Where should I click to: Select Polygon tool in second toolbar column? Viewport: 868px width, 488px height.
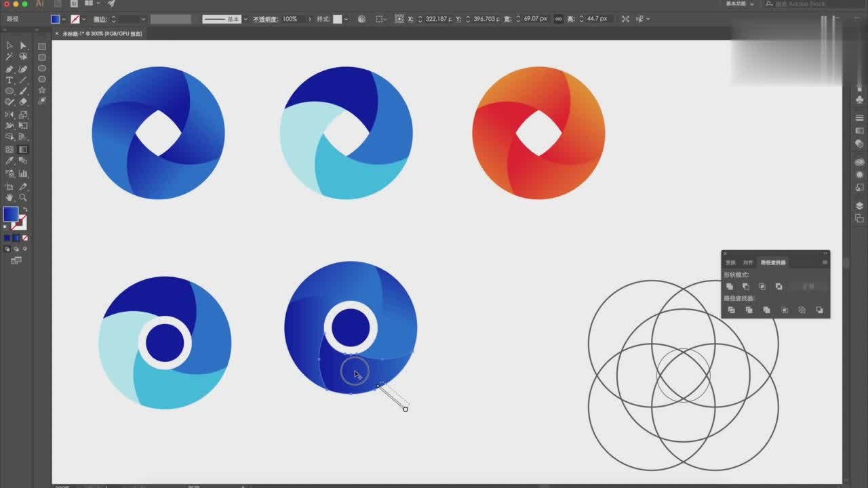[41, 79]
